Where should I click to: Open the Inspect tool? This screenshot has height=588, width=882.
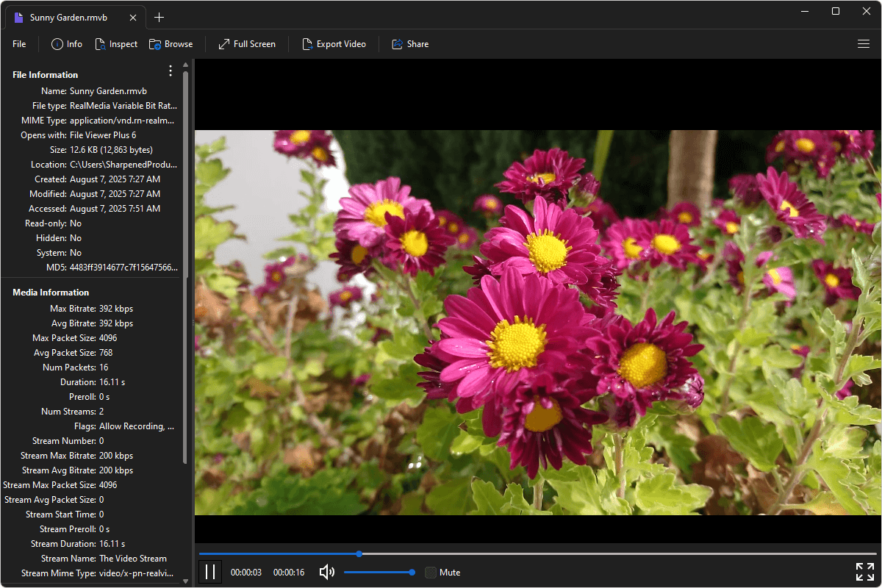[x=116, y=44]
